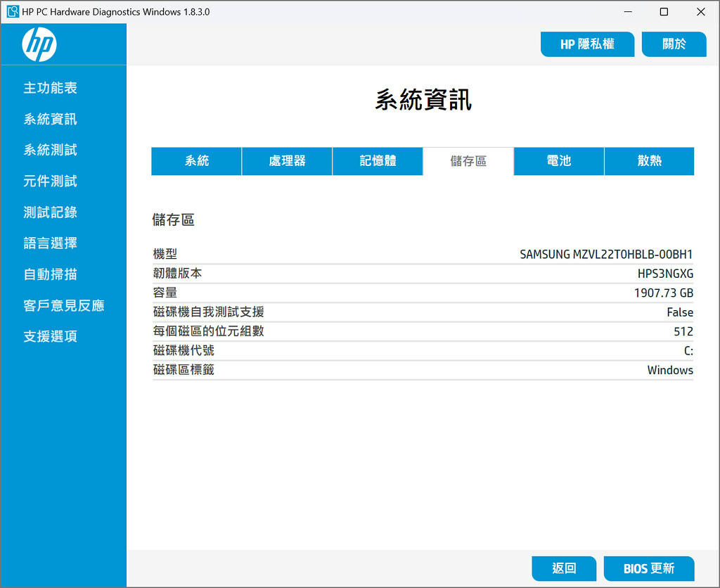Click the BIOS 更新 button

[649, 568]
